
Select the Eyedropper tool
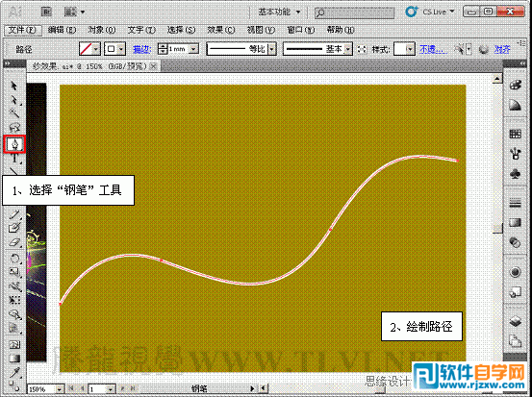coord(14,373)
